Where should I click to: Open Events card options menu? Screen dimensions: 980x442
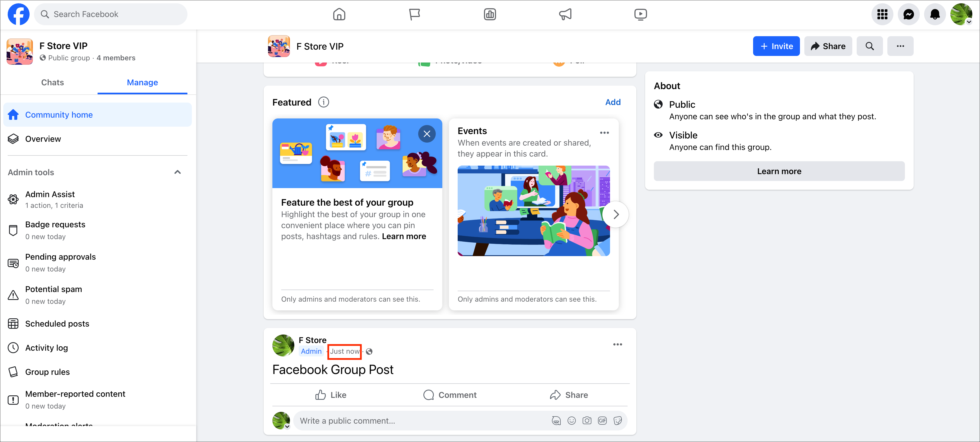click(604, 133)
